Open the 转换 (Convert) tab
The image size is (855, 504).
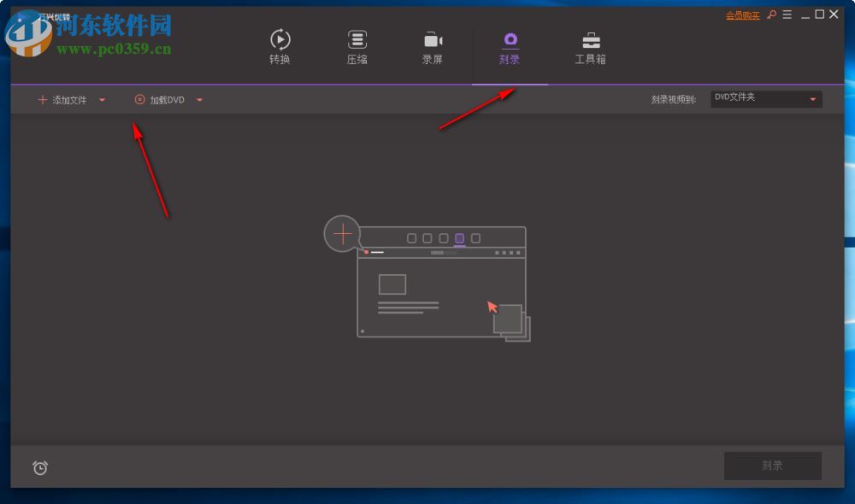point(280,47)
